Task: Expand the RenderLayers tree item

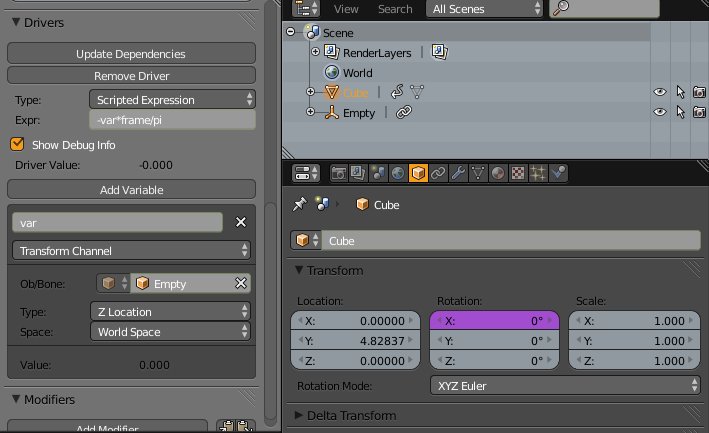Action: click(315, 52)
